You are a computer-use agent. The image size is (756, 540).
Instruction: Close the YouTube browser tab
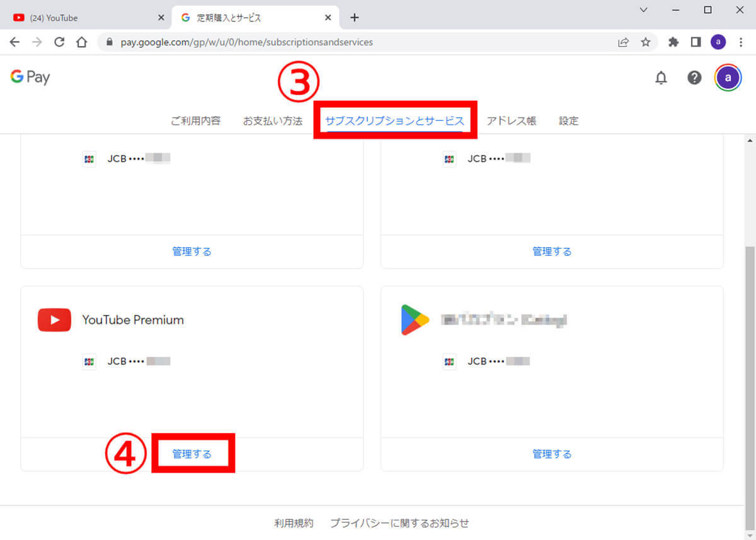click(161, 18)
